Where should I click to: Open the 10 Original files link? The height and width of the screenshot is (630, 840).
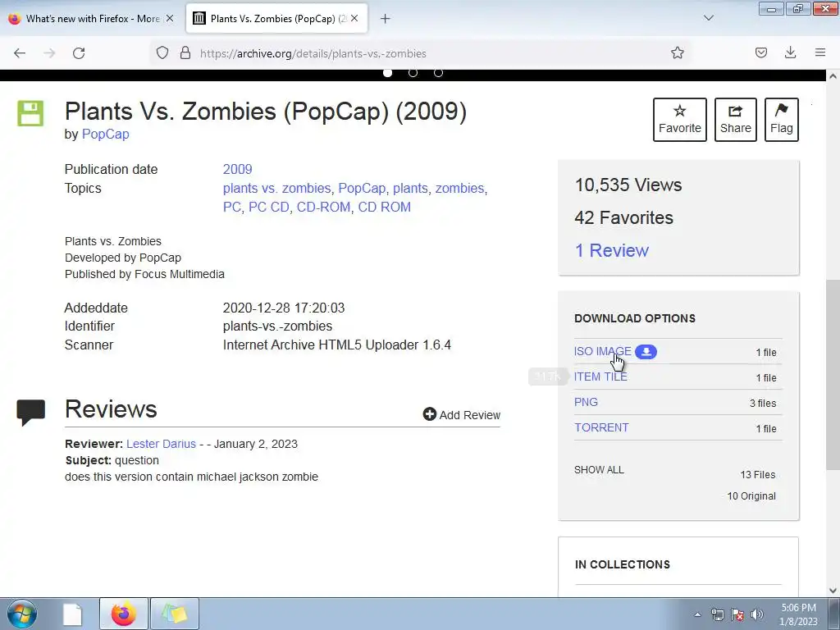pyautogui.click(x=751, y=496)
